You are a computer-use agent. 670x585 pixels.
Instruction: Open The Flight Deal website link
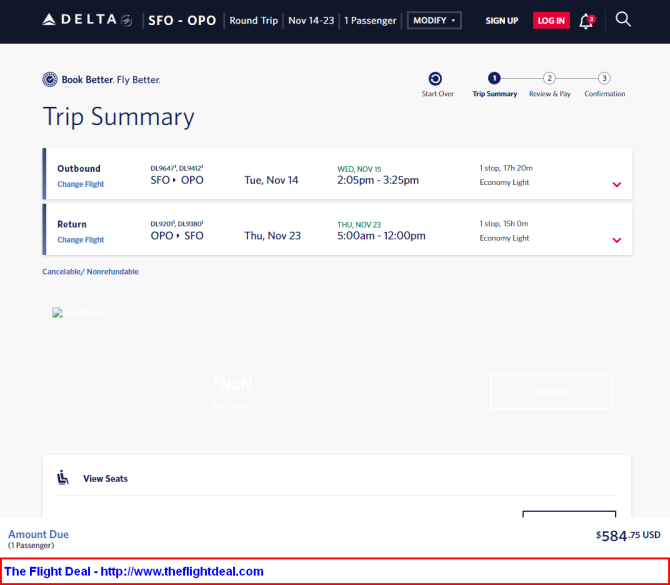(134, 571)
